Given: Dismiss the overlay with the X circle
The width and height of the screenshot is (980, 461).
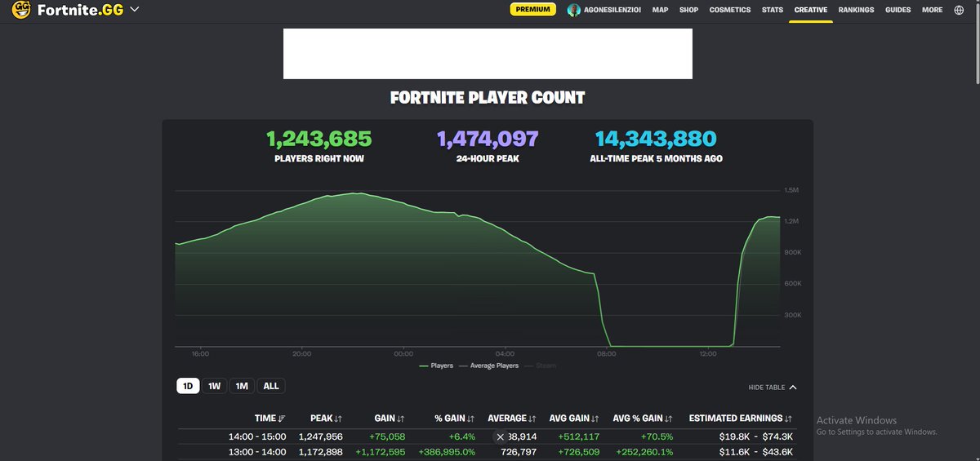Looking at the screenshot, I should pyautogui.click(x=501, y=437).
